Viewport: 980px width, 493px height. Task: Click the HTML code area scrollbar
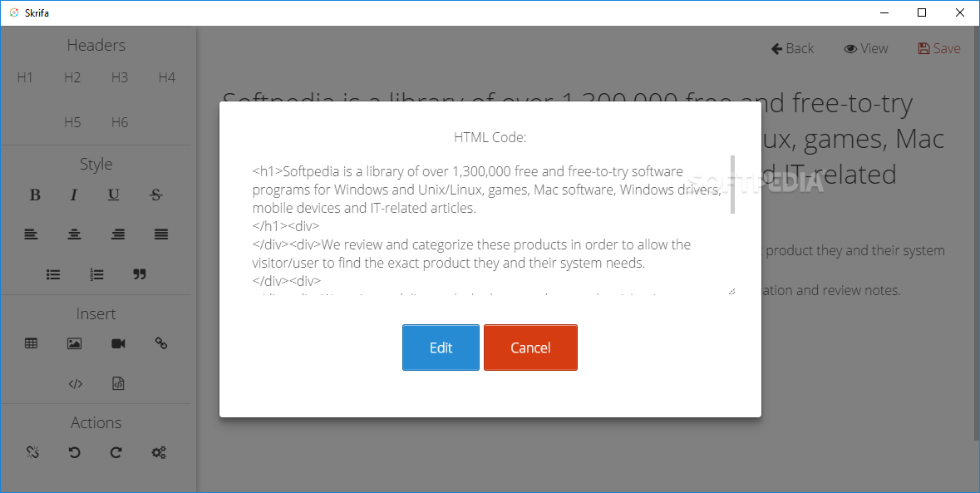click(732, 185)
